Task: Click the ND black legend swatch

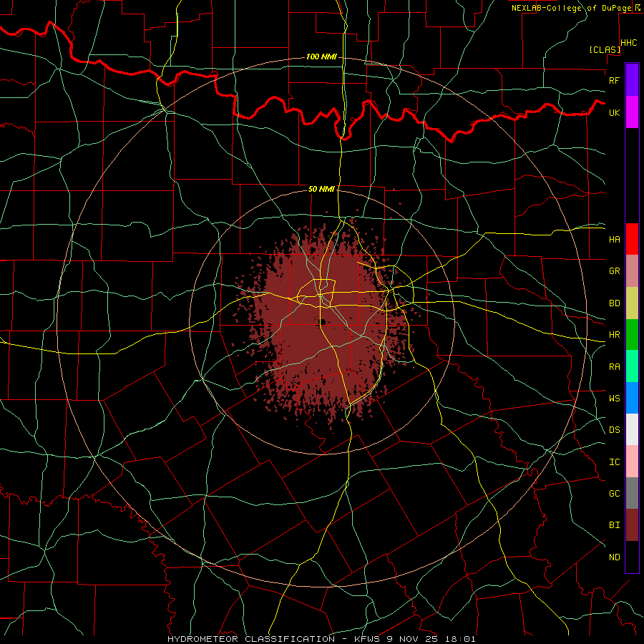Action: click(x=632, y=557)
